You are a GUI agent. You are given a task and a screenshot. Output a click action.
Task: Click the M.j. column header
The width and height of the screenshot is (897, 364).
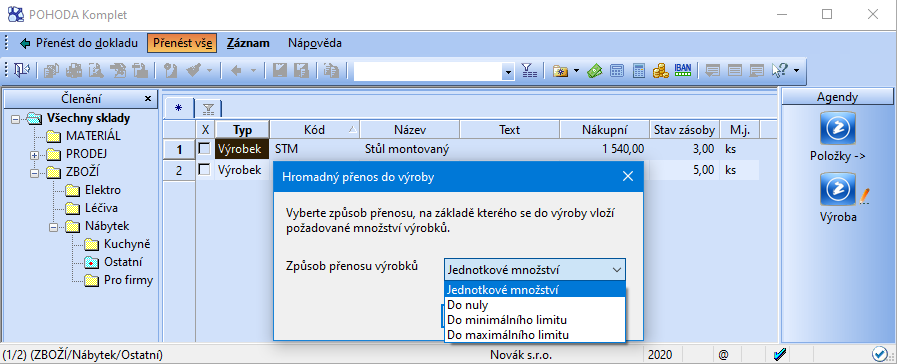(739, 130)
